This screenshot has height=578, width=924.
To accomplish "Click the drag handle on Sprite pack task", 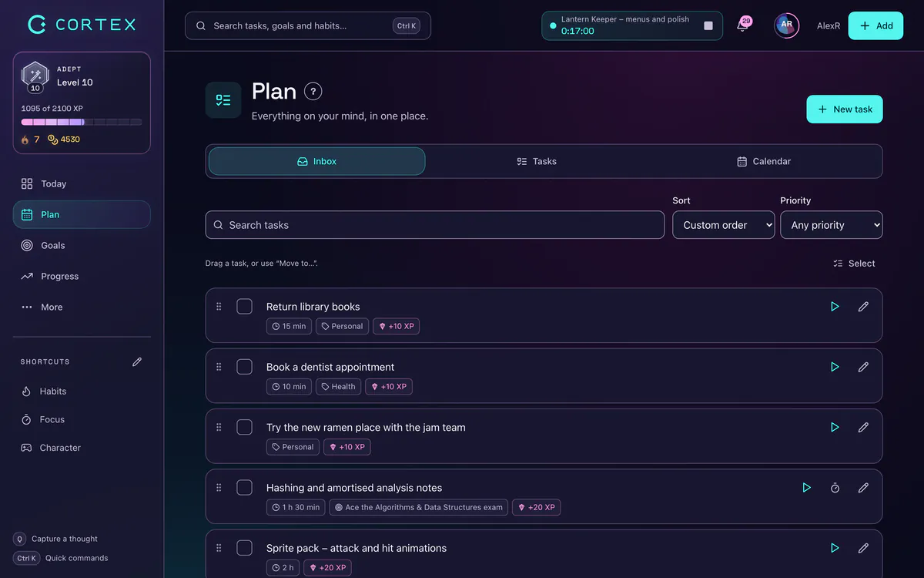I will pos(219,548).
